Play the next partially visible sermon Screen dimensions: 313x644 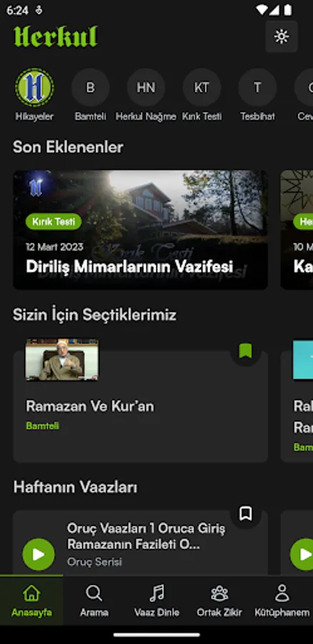point(303,555)
